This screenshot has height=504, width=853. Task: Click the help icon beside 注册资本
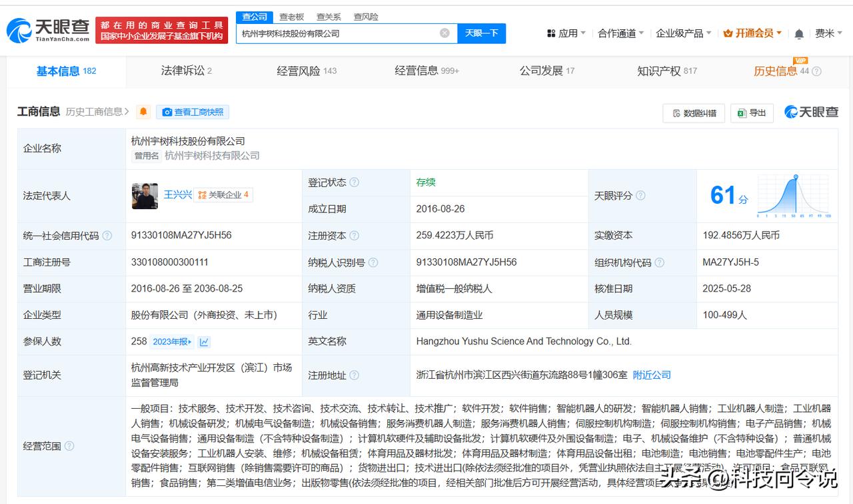[354, 236]
